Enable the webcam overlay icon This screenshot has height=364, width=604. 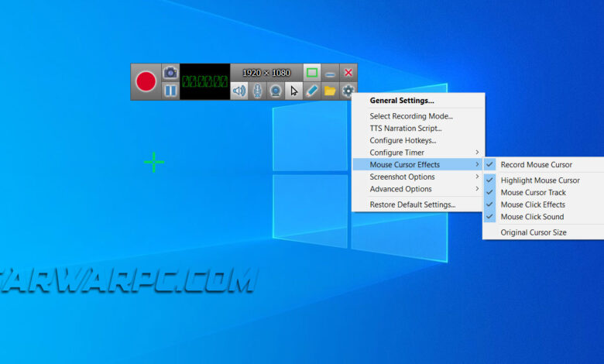[x=276, y=91]
